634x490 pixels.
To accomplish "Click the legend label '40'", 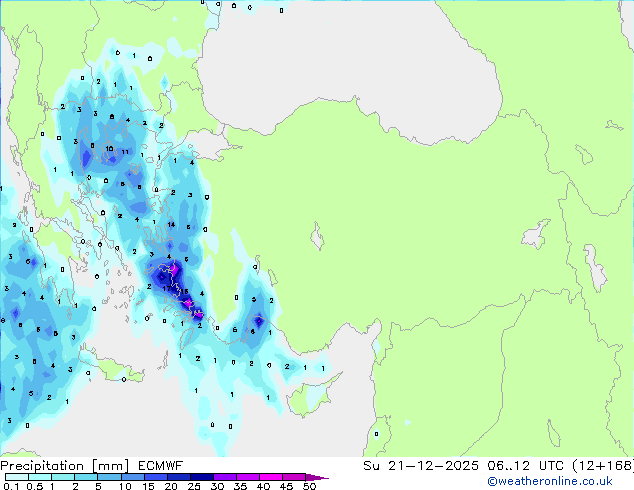I will pos(263,486).
